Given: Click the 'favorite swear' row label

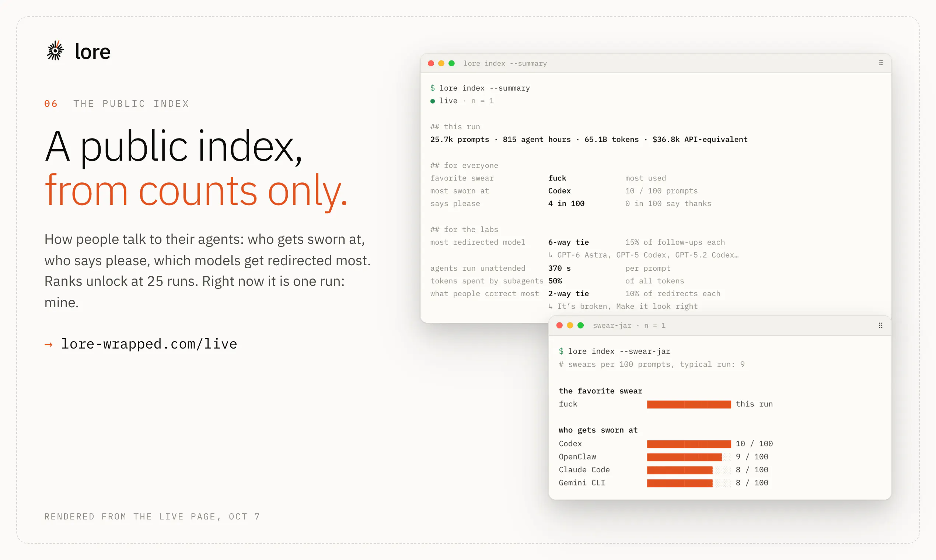Looking at the screenshot, I should [x=462, y=178].
